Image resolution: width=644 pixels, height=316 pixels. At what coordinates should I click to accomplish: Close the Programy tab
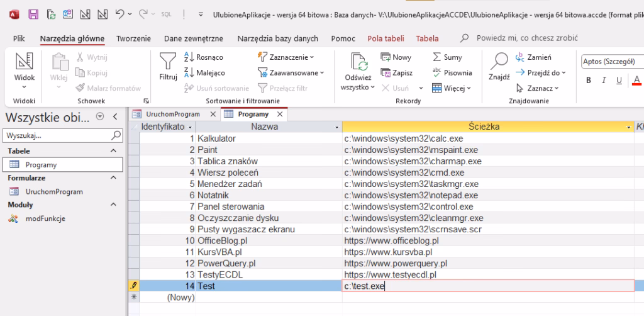click(x=280, y=114)
